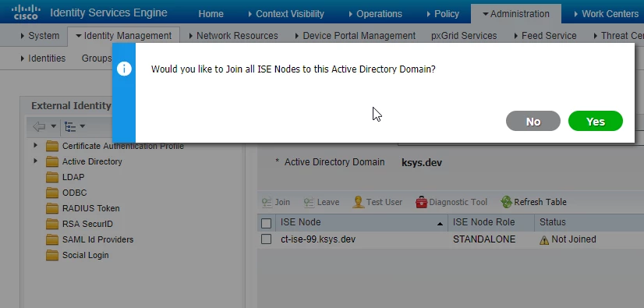Select RADIUS Token tree item
The width and height of the screenshot is (644, 308).
click(90, 208)
